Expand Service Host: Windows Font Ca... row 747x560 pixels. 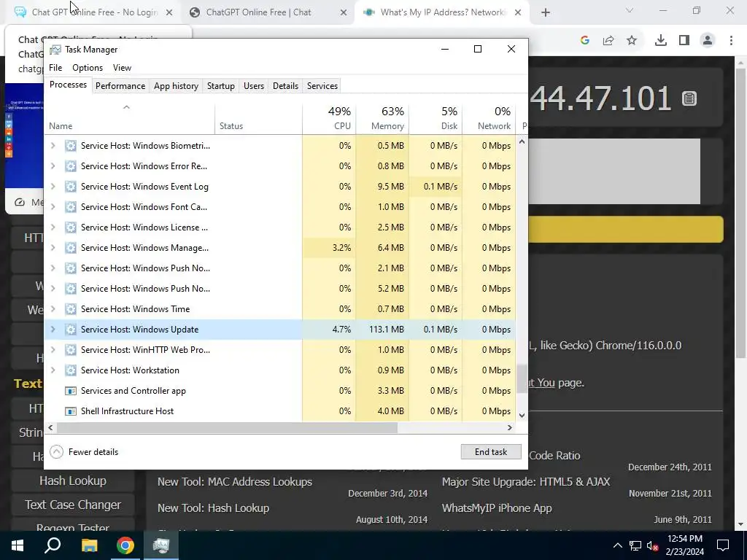[53, 207]
